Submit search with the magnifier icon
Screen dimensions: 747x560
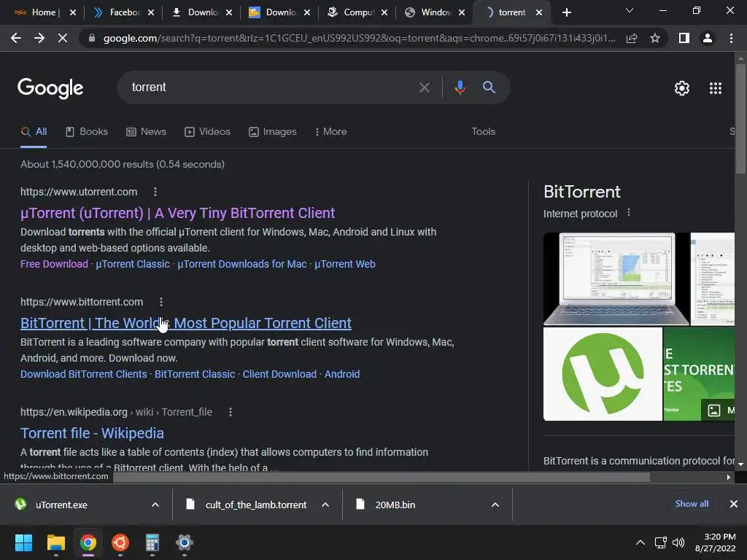(x=489, y=87)
